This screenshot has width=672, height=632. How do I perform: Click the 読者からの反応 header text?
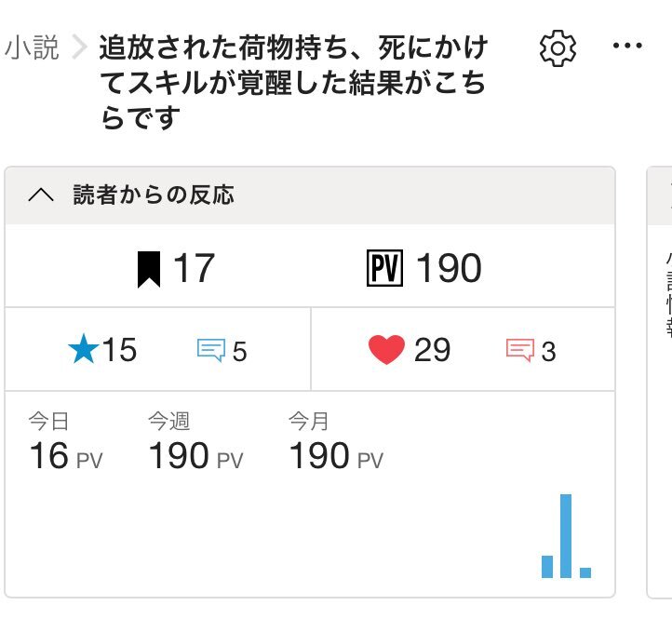click(x=154, y=195)
